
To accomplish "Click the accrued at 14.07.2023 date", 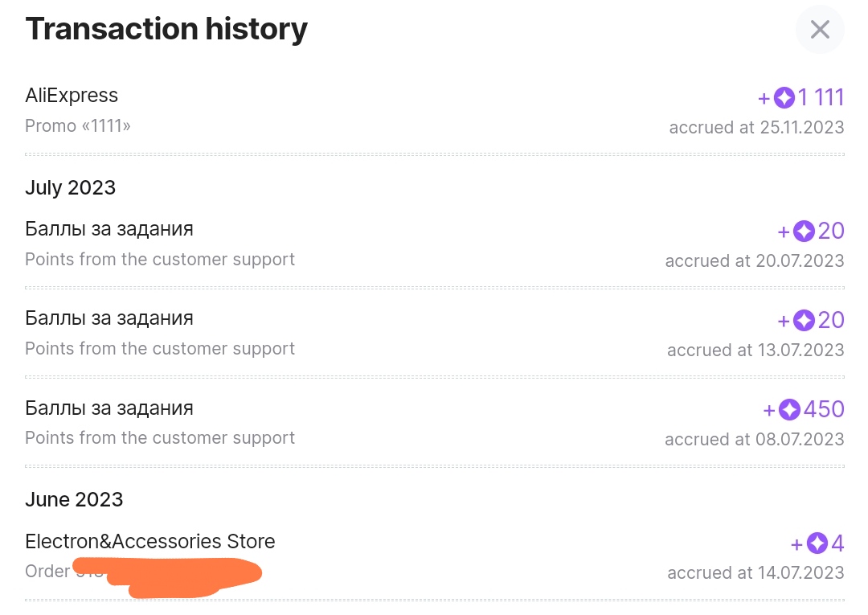I will (x=755, y=573).
